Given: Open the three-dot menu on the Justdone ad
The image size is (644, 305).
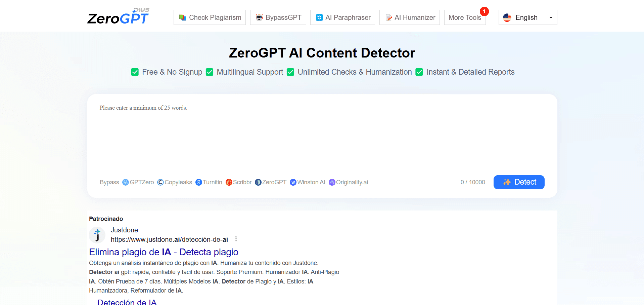Looking at the screenshot, I should [236, 239].
